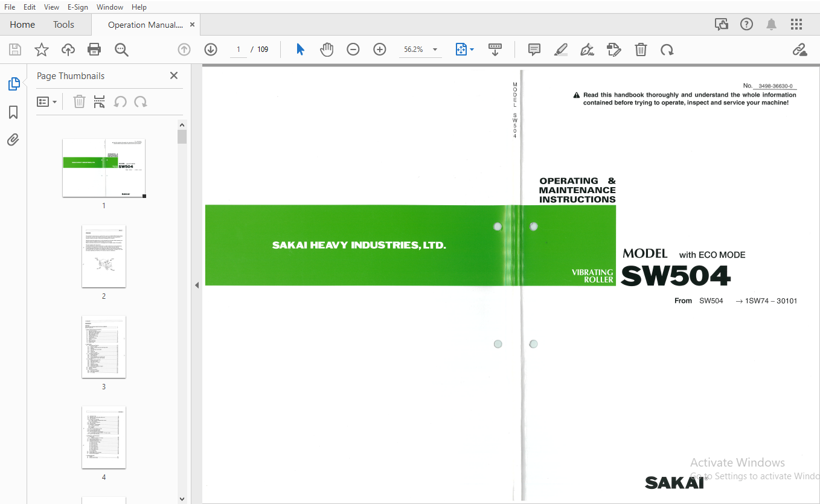Select the Highlight text tool
This screenshot has height=504, width=820.
coord(561,49)
